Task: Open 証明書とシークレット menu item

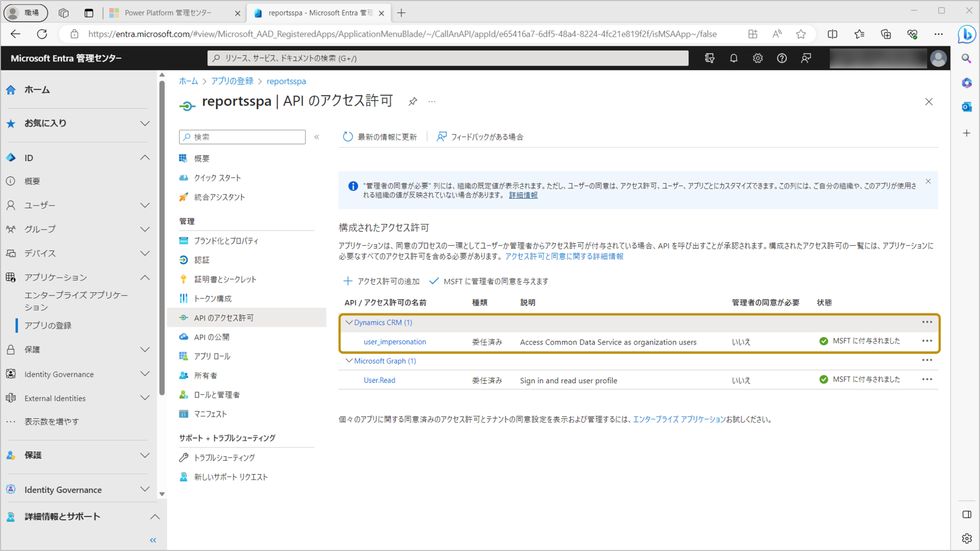Action: click(x=225, y=279)
